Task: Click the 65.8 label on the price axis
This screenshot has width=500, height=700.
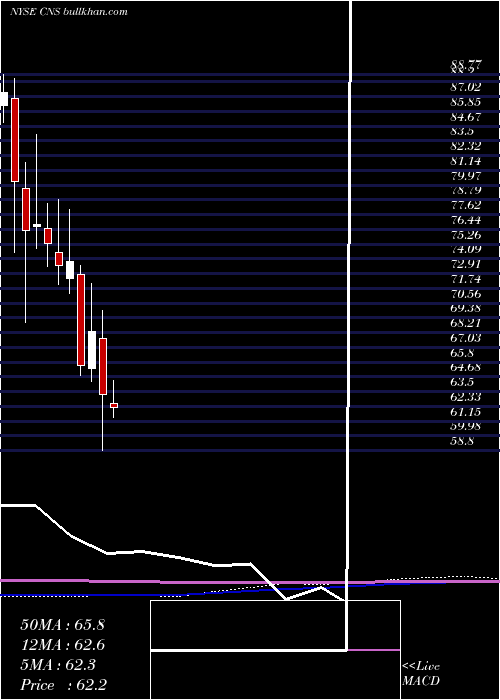Action: pos(462,353)
